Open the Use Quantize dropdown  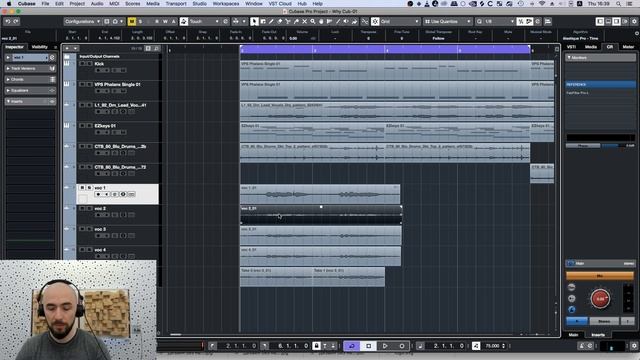tap(447, 21)
